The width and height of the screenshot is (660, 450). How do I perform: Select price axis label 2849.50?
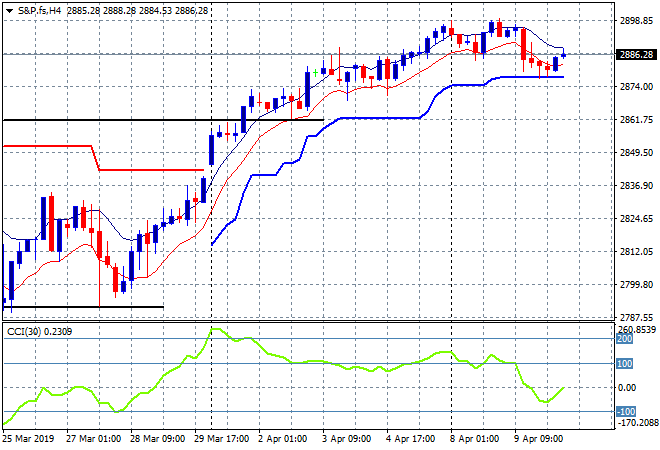click(x=636, y=153)
